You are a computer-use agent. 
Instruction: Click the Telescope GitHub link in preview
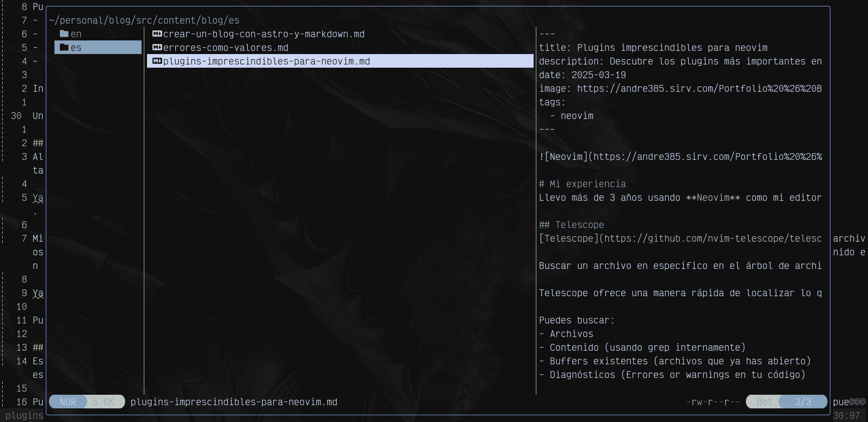[x=680, y=238]
